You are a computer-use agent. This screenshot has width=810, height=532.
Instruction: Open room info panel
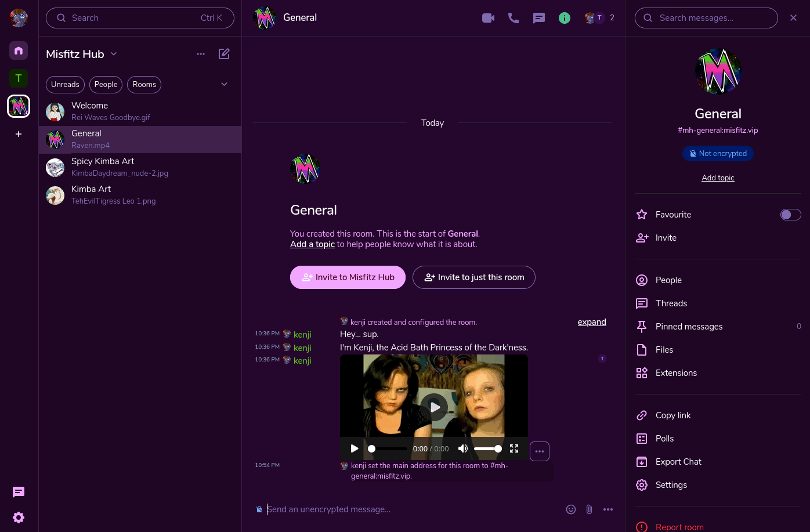point(565,18)
